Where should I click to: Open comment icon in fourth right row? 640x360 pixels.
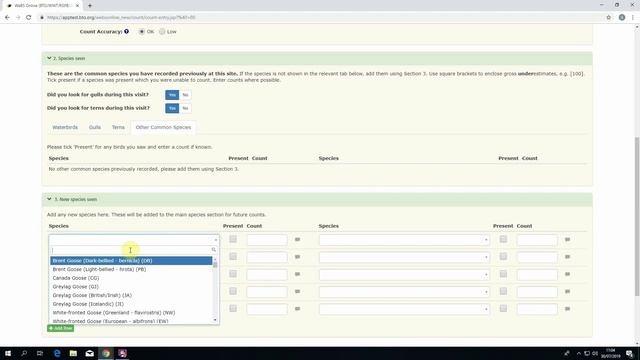tap(567, 291)
